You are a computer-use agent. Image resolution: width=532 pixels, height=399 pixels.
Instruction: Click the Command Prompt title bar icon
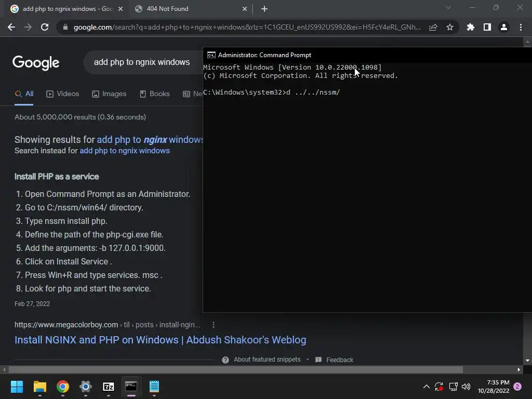[x=211, y=55]
